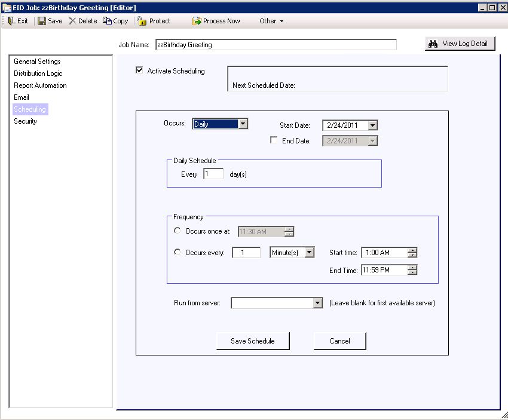
Task: Open the Other toolbar menu
Action: coord(271,21)
